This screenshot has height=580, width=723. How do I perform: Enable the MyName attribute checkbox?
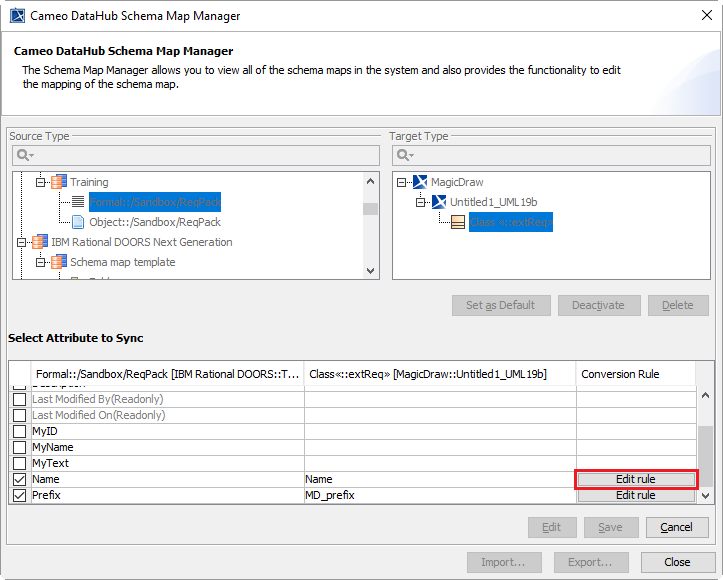pyautogui.click(x=19, y=447)
